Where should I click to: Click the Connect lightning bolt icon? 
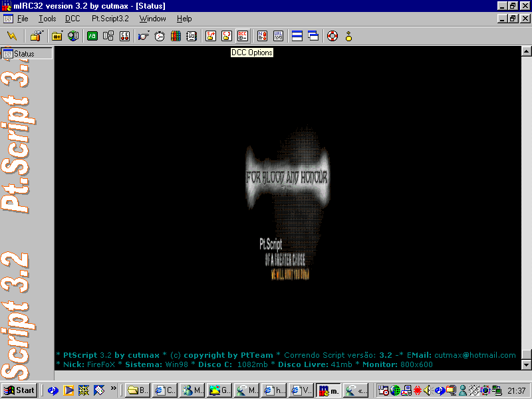12,36
